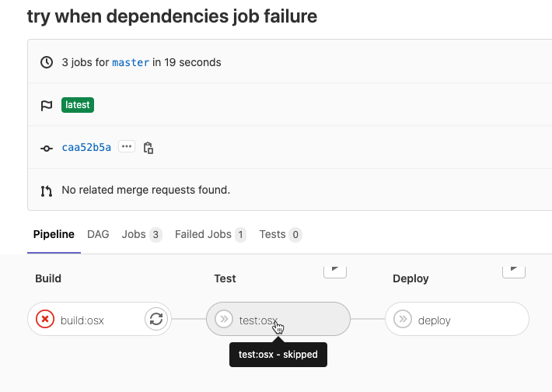Open the deploy job
552x392 pixels.
click(434, 320)
